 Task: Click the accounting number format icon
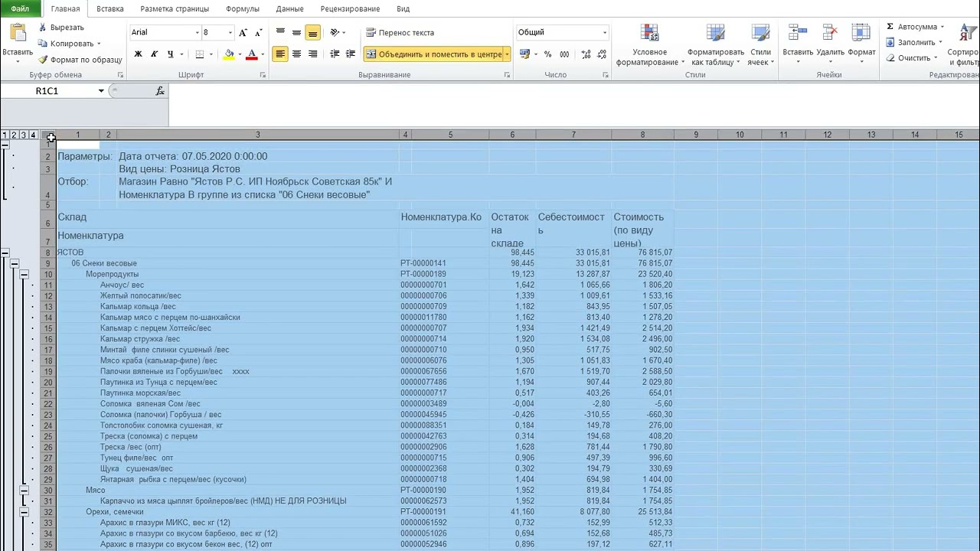point(524,54)
